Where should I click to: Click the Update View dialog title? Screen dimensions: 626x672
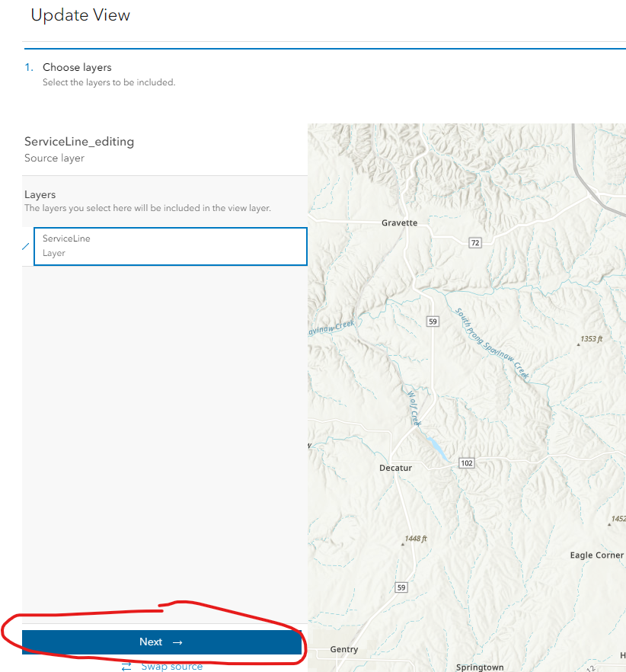(x=80, y=14)
